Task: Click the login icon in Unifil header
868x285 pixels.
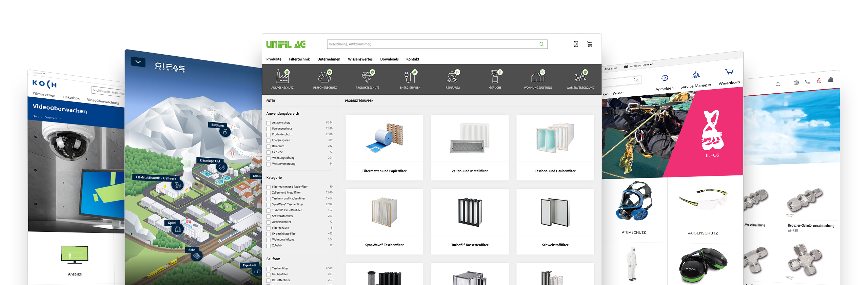Action: (x=575, y=44)
